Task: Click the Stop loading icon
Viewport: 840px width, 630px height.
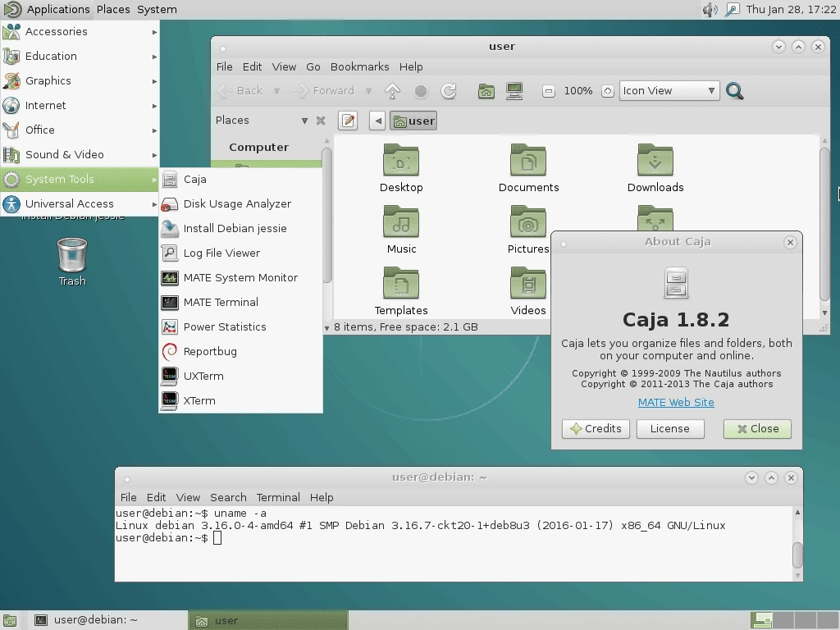Action: tap(421, 91)
